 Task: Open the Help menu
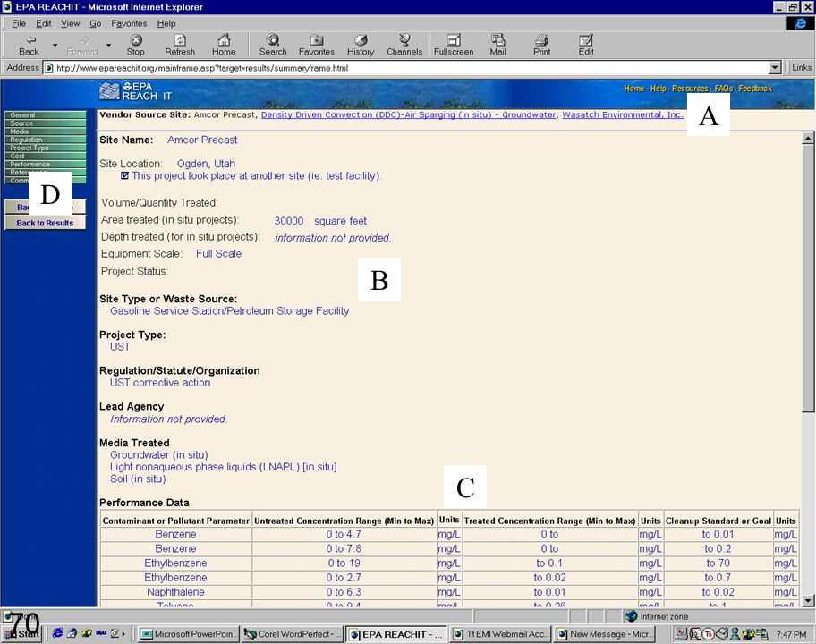(x=166, y=23)
